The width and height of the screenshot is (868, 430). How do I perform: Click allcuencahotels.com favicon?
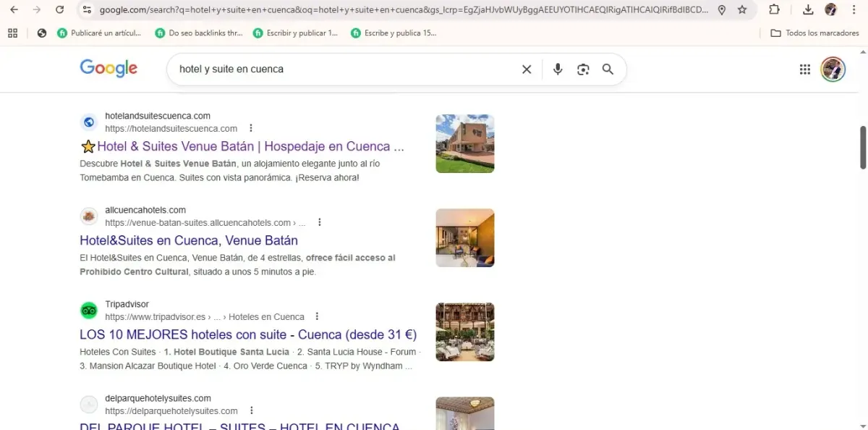click(89, 216)
